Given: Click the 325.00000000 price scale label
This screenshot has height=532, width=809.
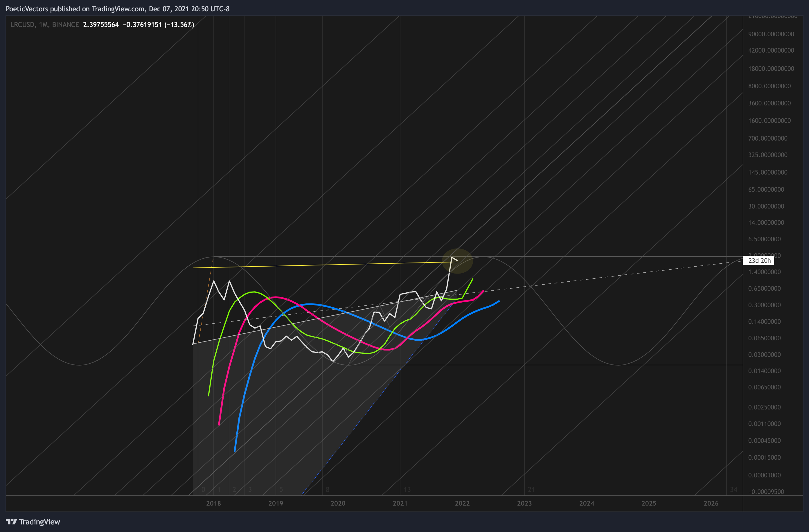Looking at the screenshot, I should point(767,155).
